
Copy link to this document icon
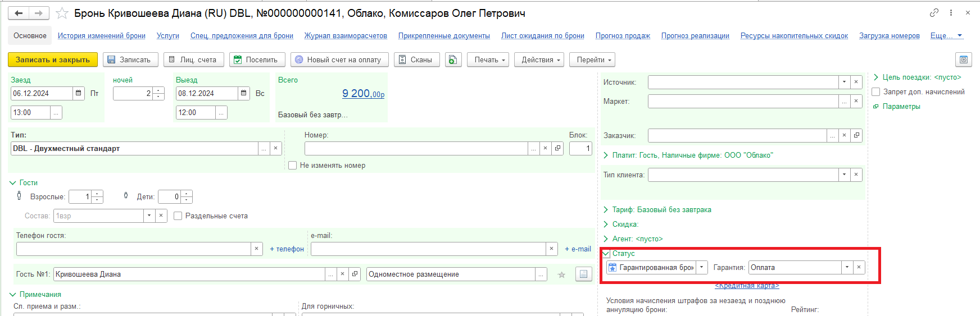[x=934, y=12]
